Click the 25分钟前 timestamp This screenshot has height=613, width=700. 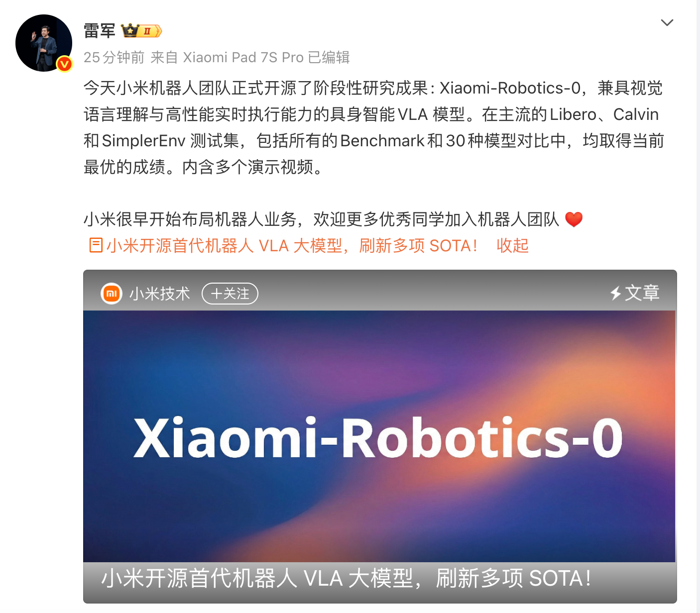click(x=114, y=58)
